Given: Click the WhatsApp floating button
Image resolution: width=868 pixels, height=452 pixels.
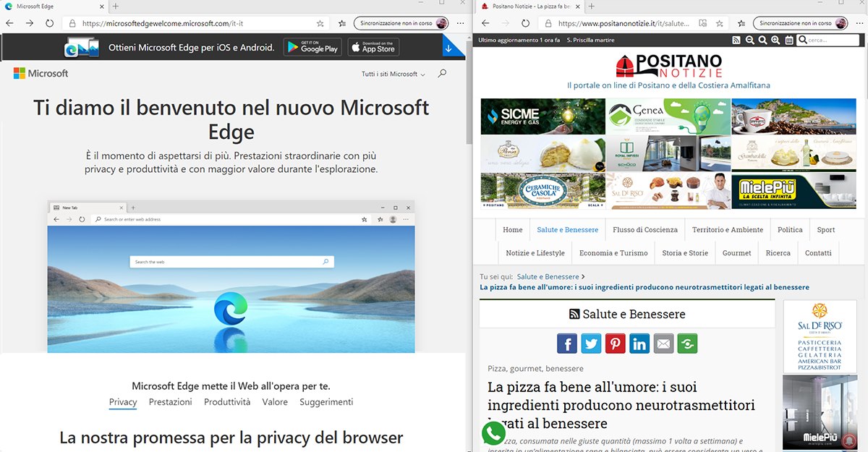Looking at the screenshot, I should click(x=494, y=433).
